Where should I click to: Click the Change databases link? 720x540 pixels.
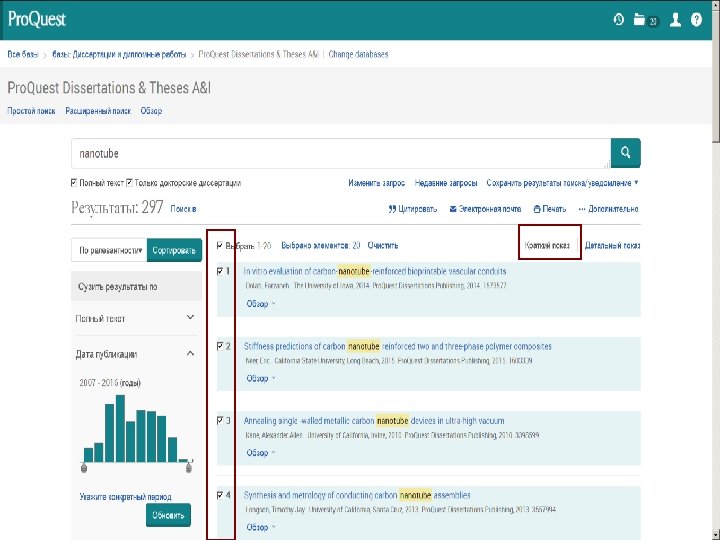358,55
